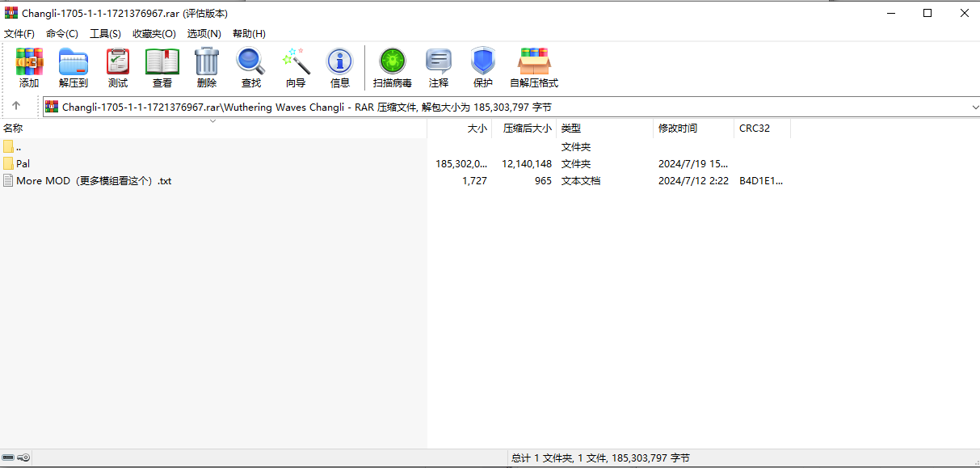980x468 pixels.
Task: Click the B4D1E1... CRC32 value
Action: coord(760,180)
